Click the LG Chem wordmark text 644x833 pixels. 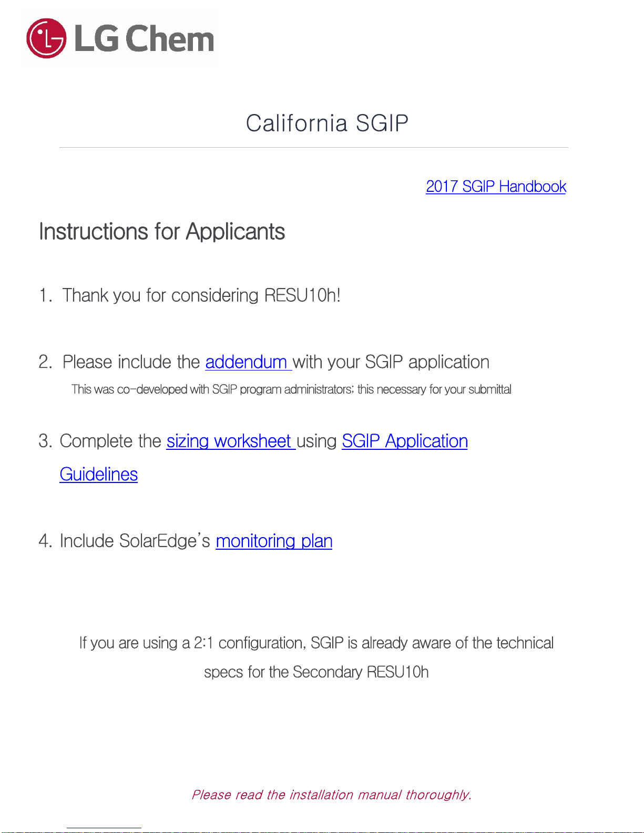[144, 38]
